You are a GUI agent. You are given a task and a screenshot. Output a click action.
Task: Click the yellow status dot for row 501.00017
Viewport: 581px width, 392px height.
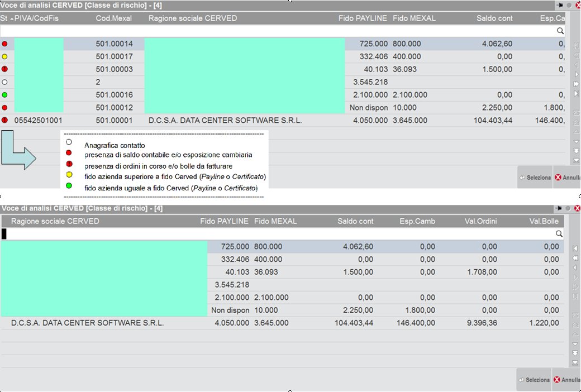click(x=5, y=56)
